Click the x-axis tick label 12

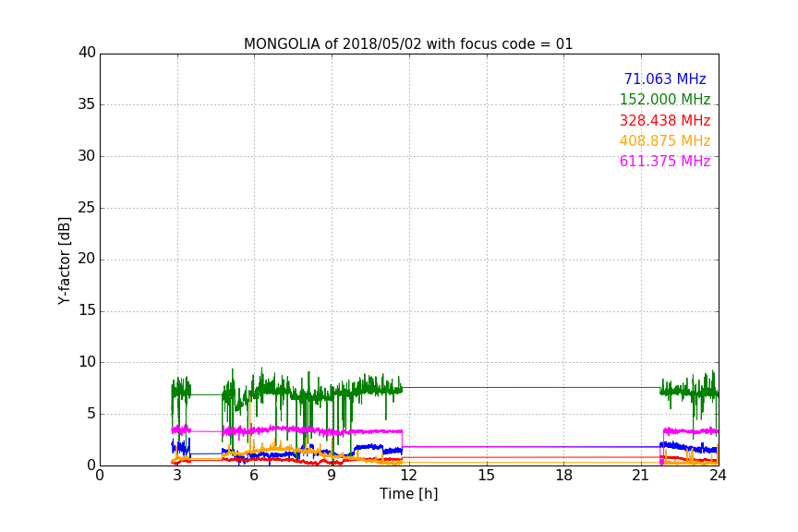click(408, 476)
